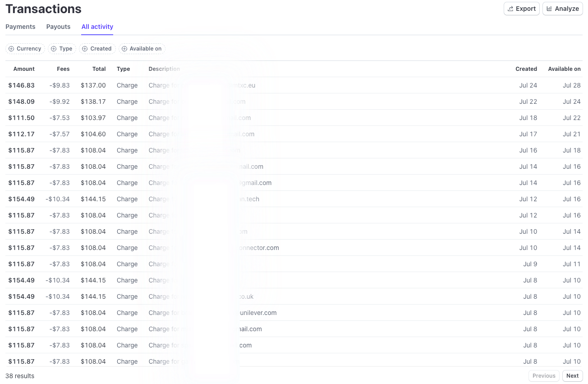Screen dimensions: 588x384
Task: Click the plus icon on Created filter
Action: click(85, 49)
